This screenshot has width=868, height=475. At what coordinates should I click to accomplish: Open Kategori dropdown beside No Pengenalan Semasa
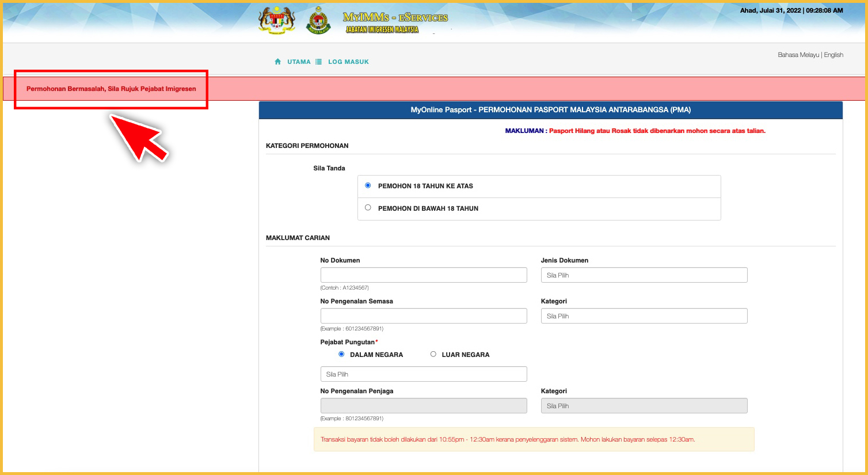pyautogui.click(x=644, y=316)
